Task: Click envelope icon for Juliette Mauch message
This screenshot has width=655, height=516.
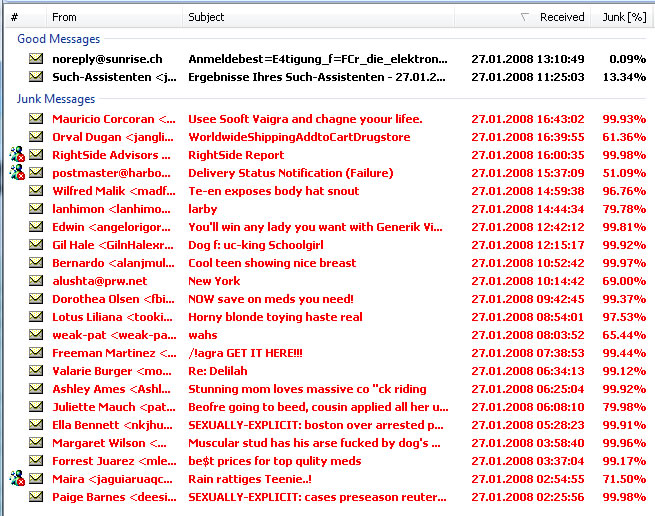Action: click(x=36, y=406)
